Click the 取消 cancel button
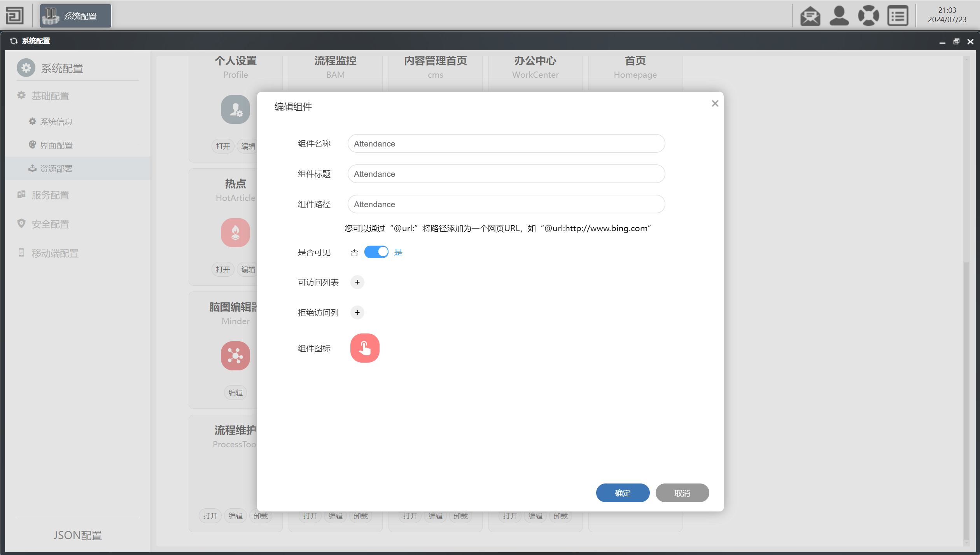 click(682, 493)
